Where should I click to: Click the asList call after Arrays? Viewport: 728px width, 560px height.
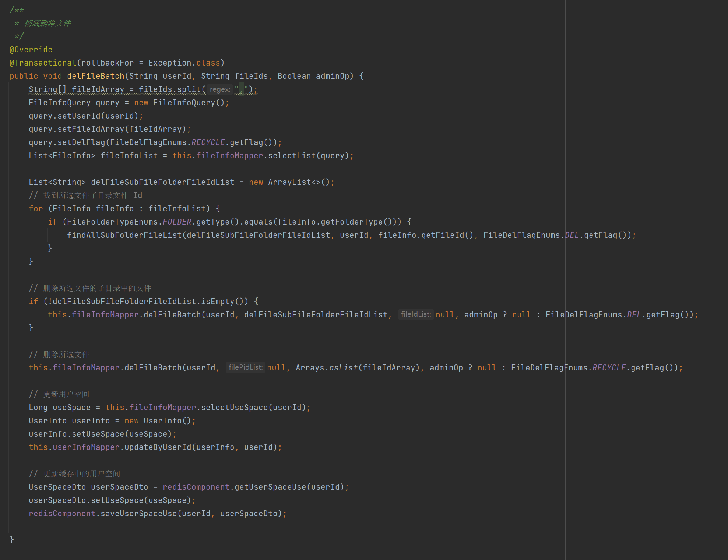point(343,368)
